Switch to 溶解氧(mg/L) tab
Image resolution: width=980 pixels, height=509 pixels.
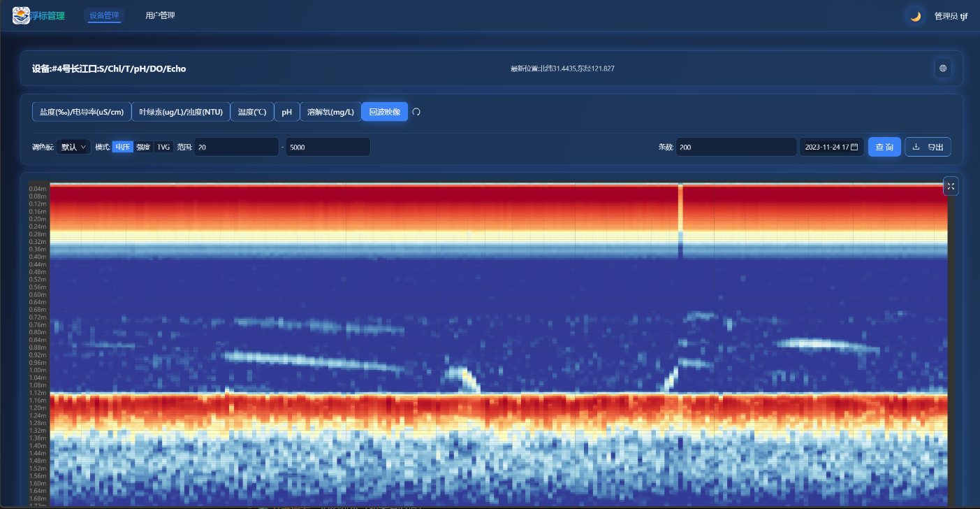330,112
